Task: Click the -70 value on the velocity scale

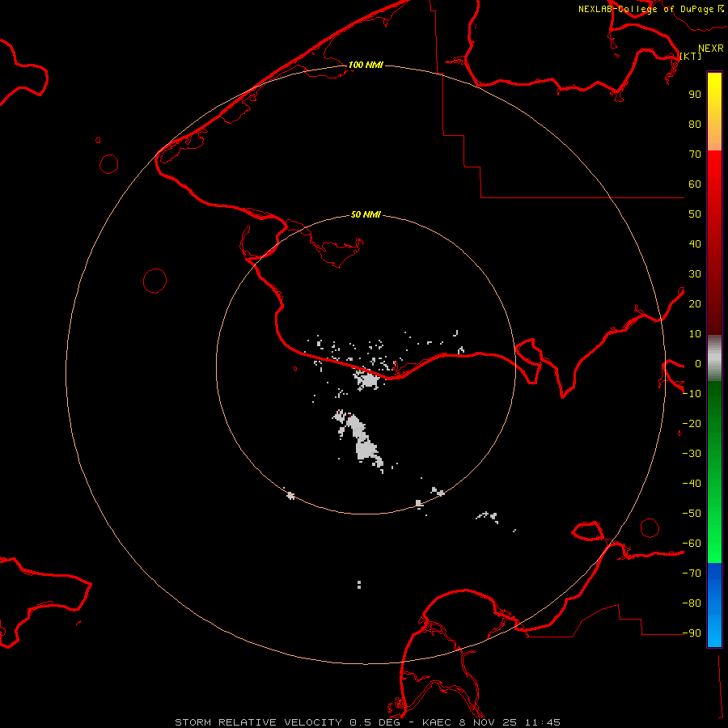Action: point(692,574)
